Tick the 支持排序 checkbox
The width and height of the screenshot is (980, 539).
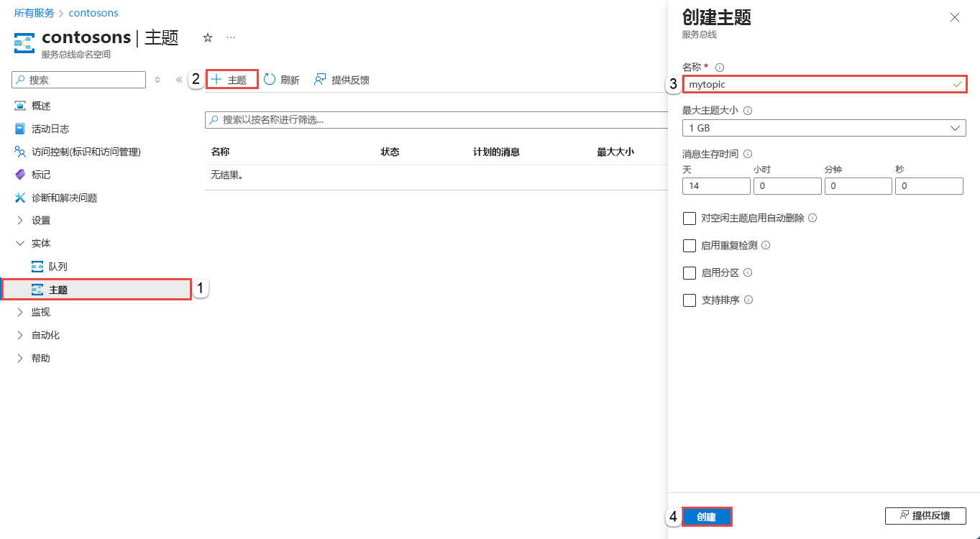[x=690, y=300]
